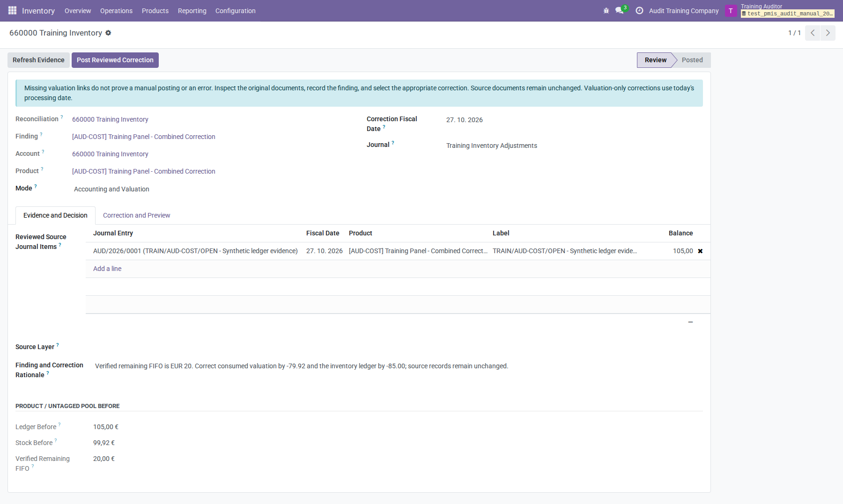Show tooltip for Finding help mark
The image size is (843, 504).
coord(41,134)
